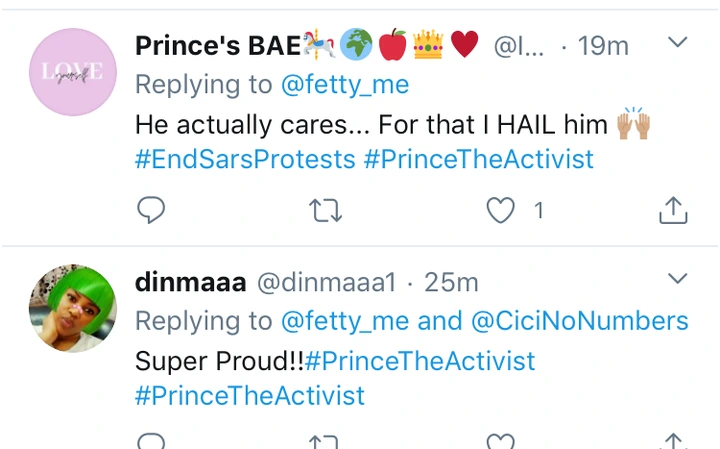Open the 25m timestamp on dinmaaa's tweet

pyautogui.click(x=451, y=283)
